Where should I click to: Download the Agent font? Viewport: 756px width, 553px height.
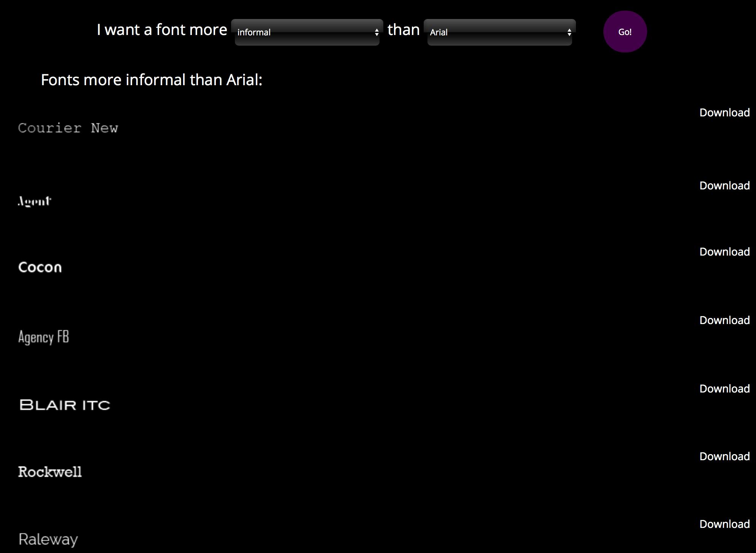coord(724,186)
